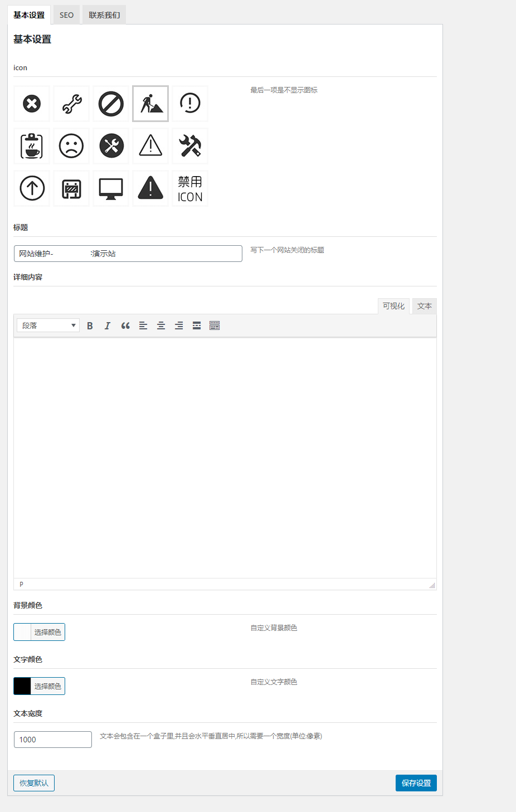The height and width of the screenshot is (812, 516).
Task: Toggle bold formatting in editor
Action: point(90,325)
